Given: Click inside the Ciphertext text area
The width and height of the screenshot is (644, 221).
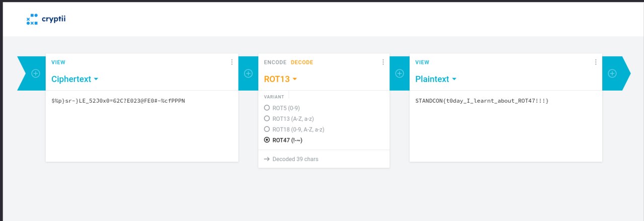Looking at the screenshot, I should [x=142, y=126].
